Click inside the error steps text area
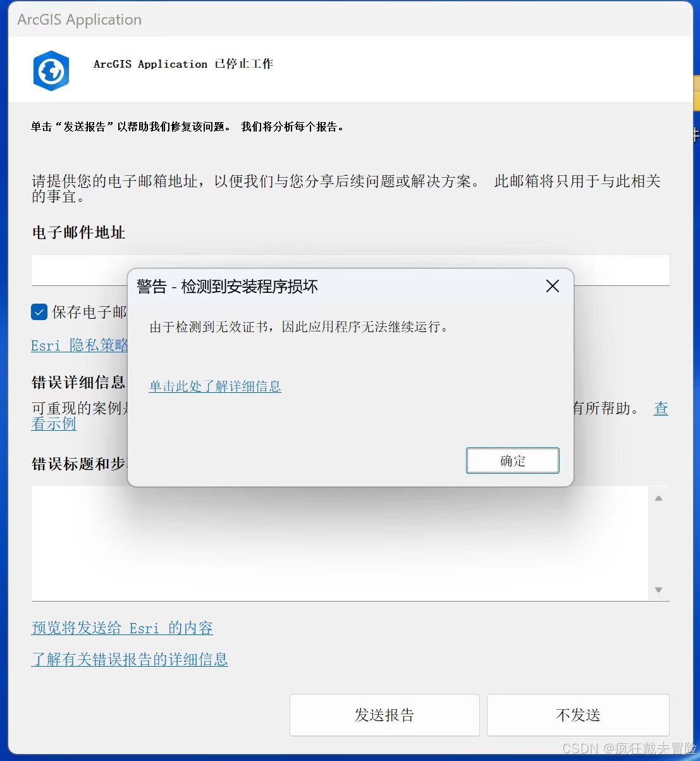The image size is (700, 761). click(x=340, y=543)
